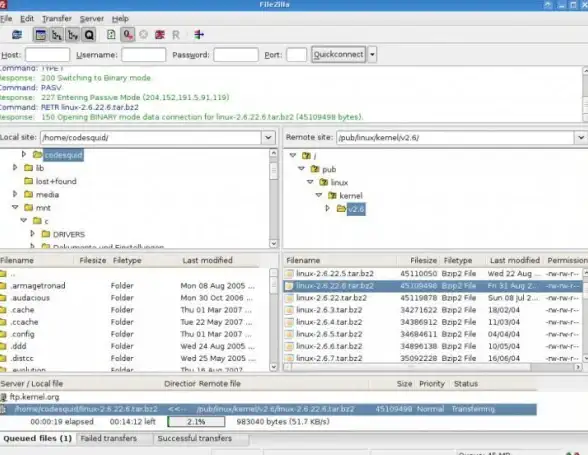The height and width of the screenshot is (455, 588).
Task: Click Refresh file listings icon
Action: (111, 35)
